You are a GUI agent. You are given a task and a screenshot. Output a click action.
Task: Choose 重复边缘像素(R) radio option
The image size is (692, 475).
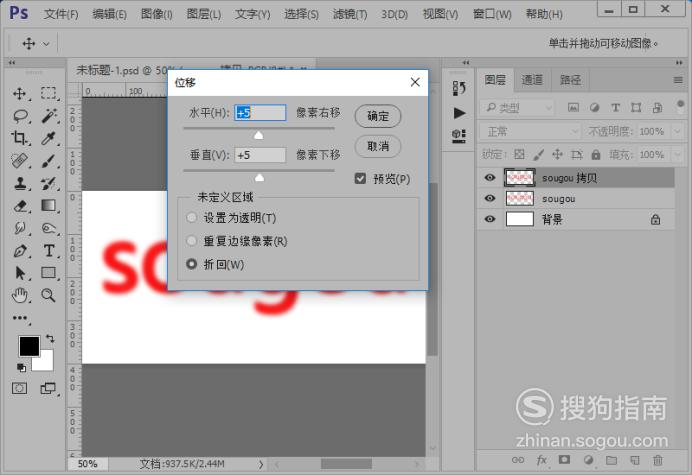click(192, 241)
